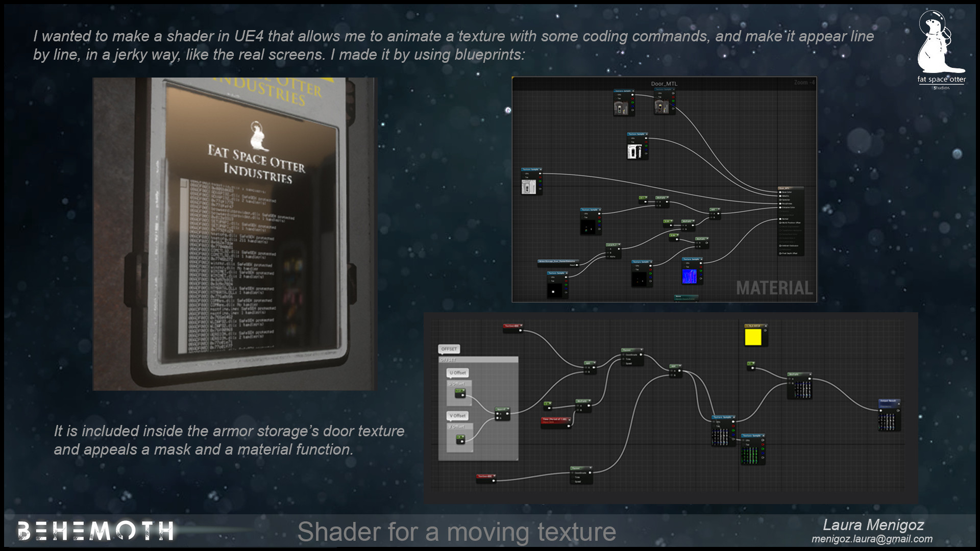
Task: Click the yellow color constant swatch
Action: pyautogui.click(x=753, y=337)
